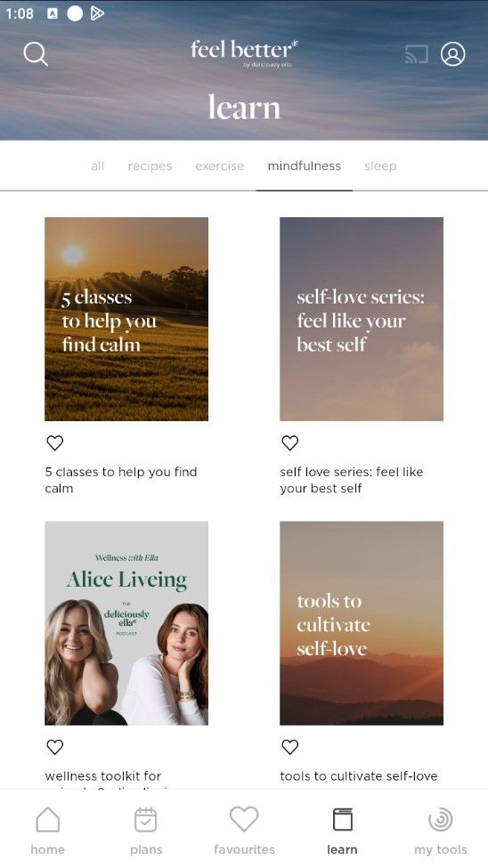Open self-love series feel like best self image
The image size is (488, 868).
(x=362, y=319)
